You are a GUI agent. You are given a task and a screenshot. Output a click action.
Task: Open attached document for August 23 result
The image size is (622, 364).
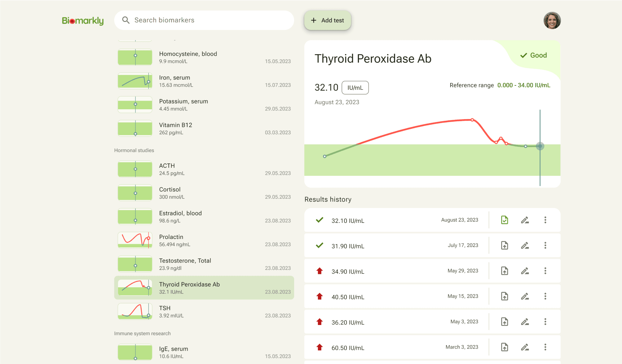pos(505,220)
